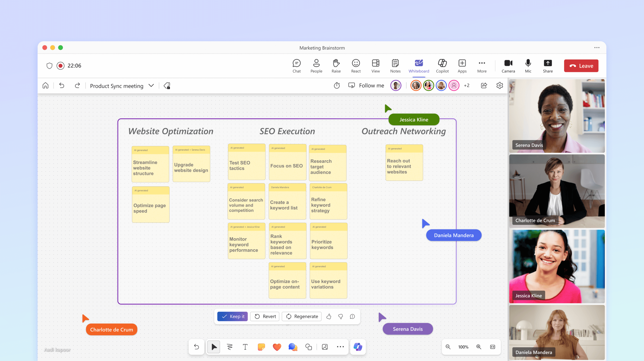Toggle recording indicator on toolbar

click(60, 65)
